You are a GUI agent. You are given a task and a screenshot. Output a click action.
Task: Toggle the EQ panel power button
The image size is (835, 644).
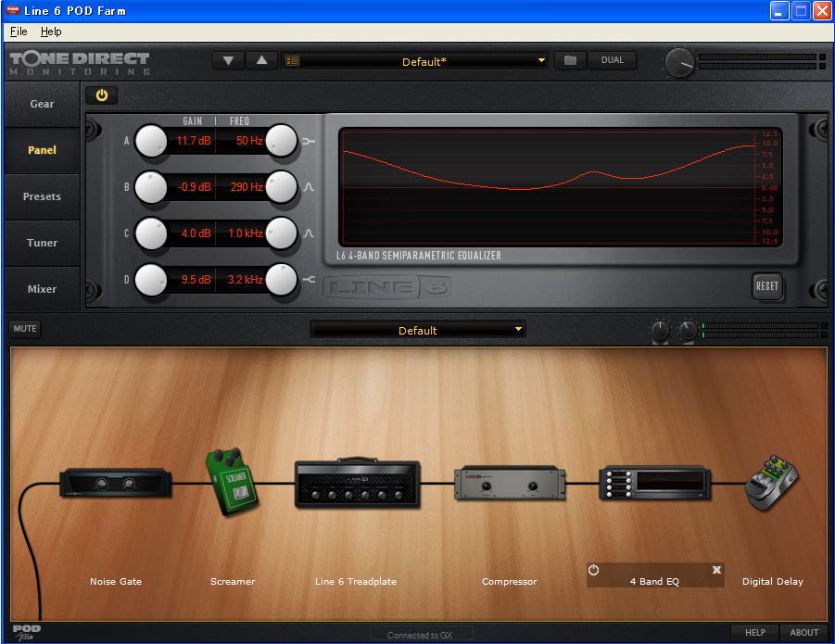click(x=101, y=95)
